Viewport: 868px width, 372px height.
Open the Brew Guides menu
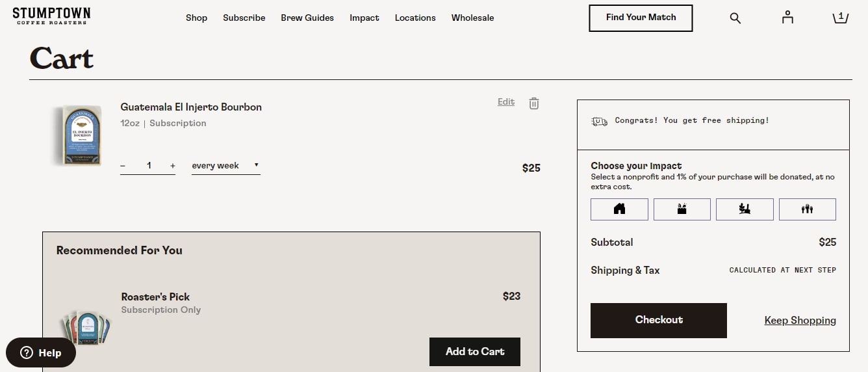click(307, 18)
